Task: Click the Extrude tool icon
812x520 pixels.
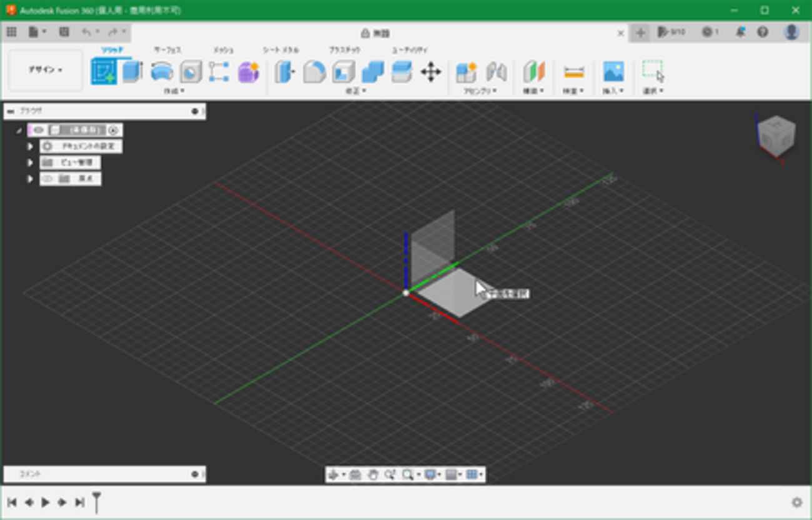Action: [132, 72]
